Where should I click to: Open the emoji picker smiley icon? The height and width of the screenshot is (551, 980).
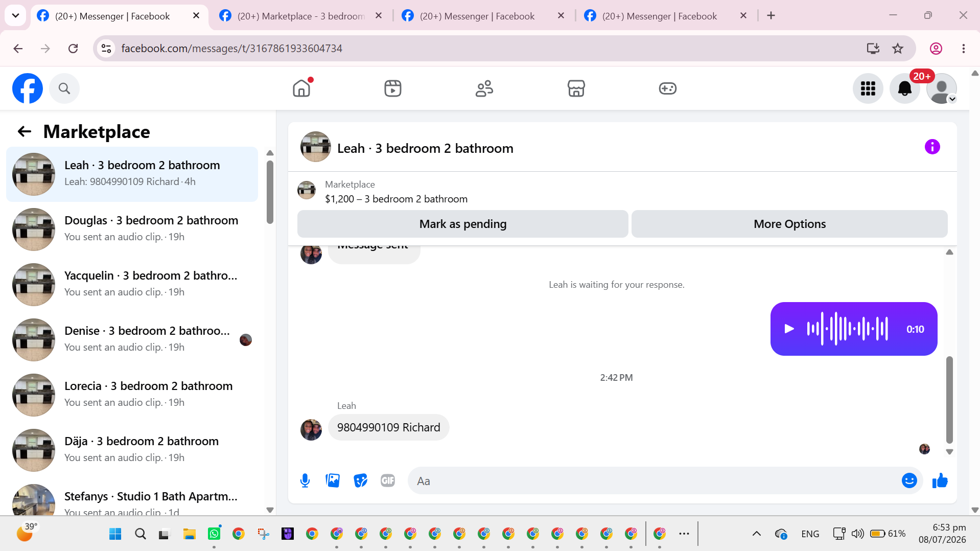pyautogui.click(x=909, y=480)
